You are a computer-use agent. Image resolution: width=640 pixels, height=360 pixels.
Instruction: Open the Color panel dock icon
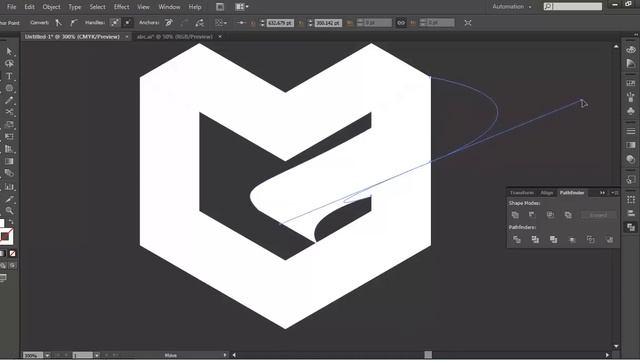tap(631, 50)
